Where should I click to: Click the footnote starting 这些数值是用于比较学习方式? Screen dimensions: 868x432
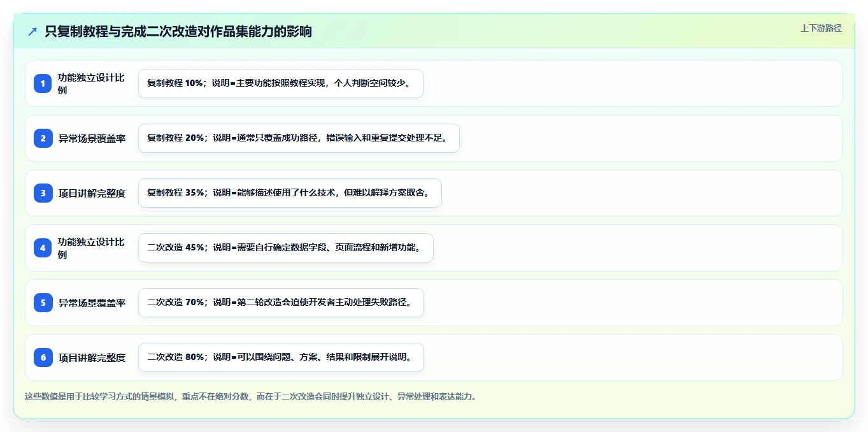tap(250, 396)
